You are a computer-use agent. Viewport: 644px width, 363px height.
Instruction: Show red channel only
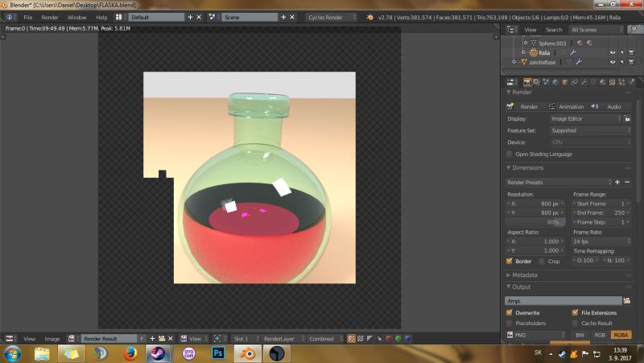coord(389,339)
